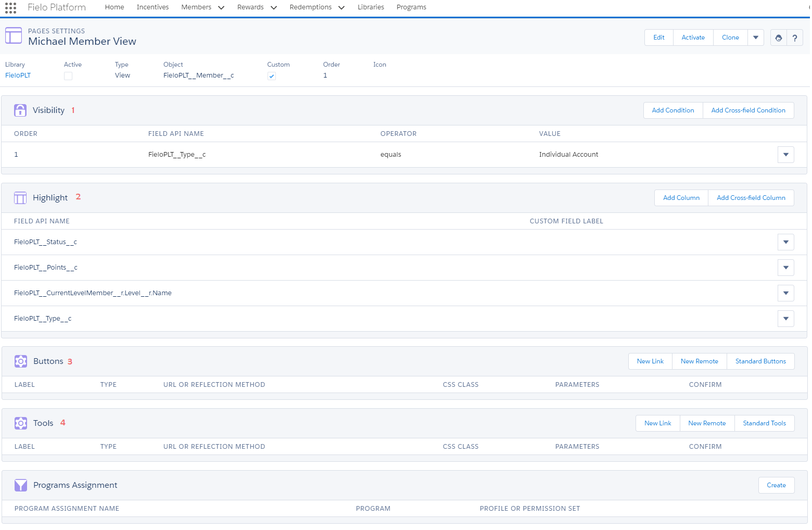Click the FIELD API NAME header in Visibility
The height and width of the screenshot is (530, 812).
pyautogui.click(x=176, y=134)
